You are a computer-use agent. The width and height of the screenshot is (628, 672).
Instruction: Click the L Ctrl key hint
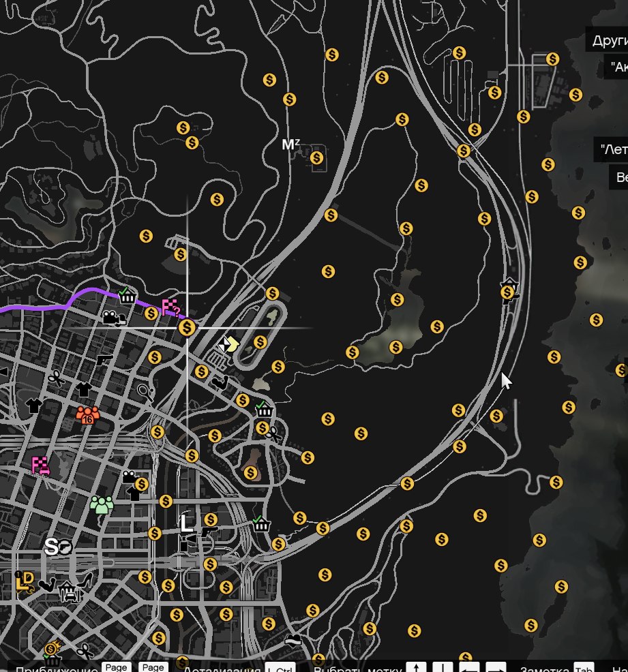(280, 668)
